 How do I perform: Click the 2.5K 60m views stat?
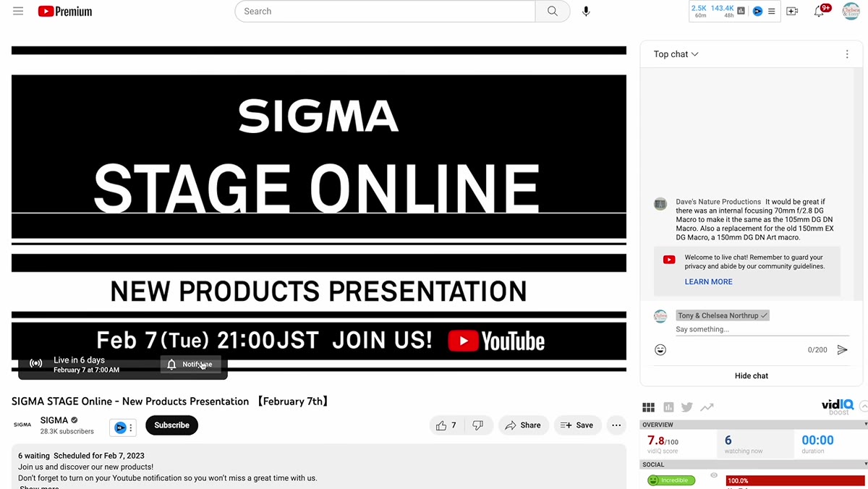click(699, 12)
